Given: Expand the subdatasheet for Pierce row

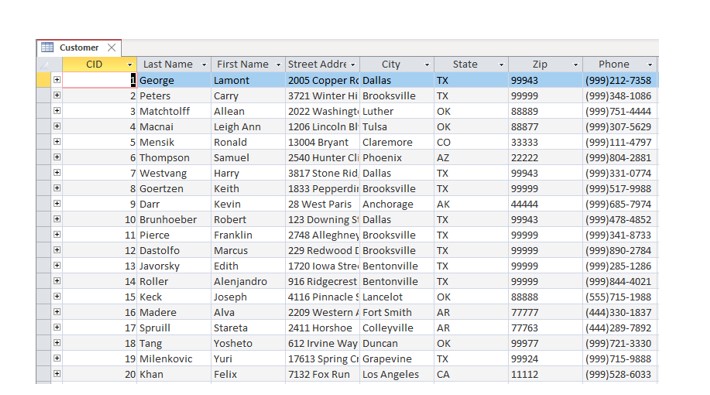Looking at the screenshot, I should point(57,234).
